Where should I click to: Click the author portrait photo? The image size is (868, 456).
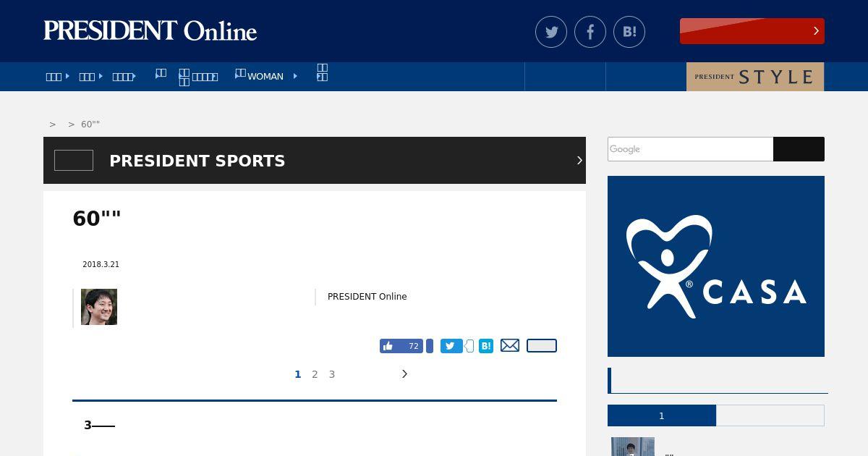click(x=99, y=307)
